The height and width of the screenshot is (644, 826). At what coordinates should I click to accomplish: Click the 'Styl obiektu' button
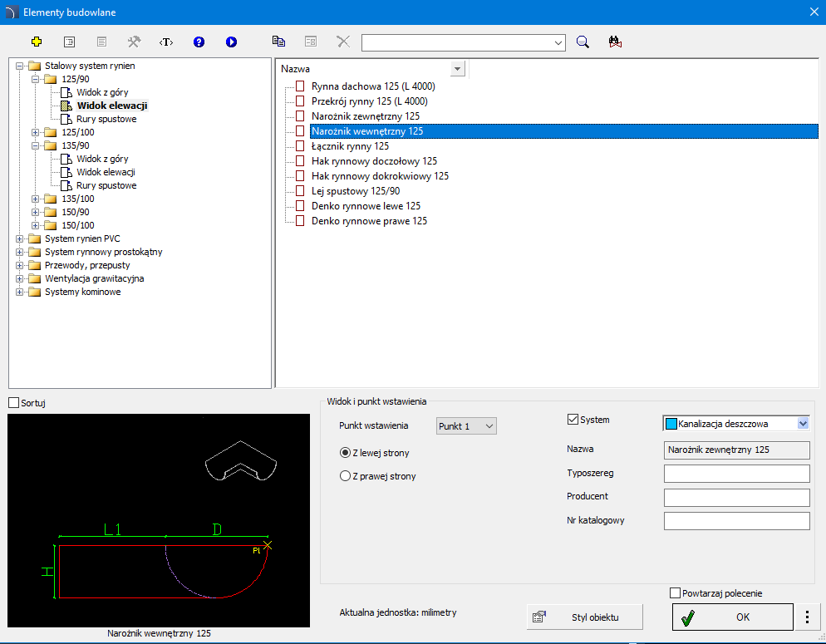[x=585, y=617]
